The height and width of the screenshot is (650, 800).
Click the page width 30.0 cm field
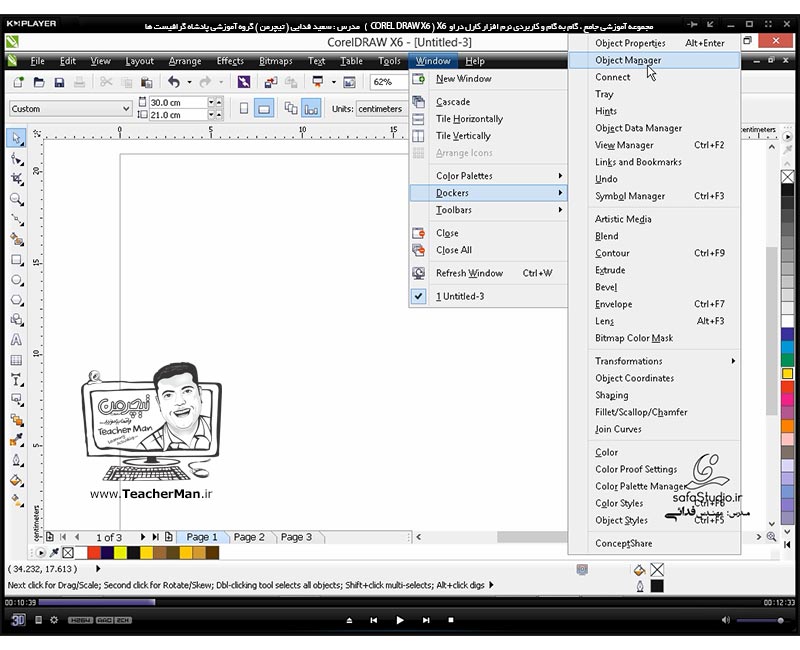tap(177, 103)
